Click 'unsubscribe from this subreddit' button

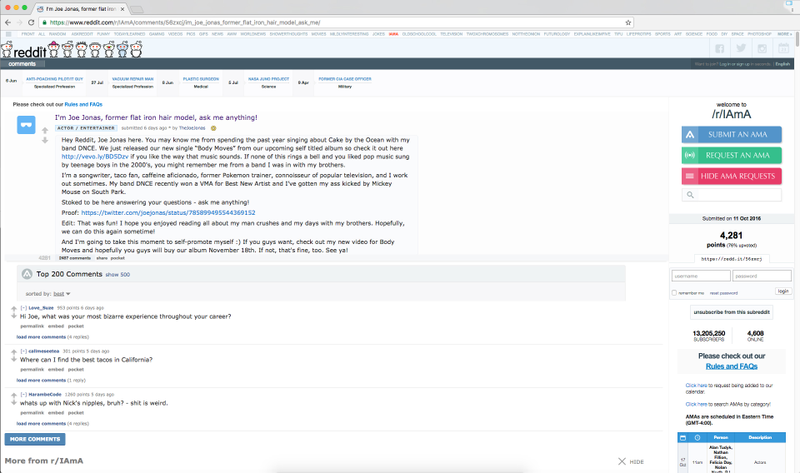pos(731,312)
